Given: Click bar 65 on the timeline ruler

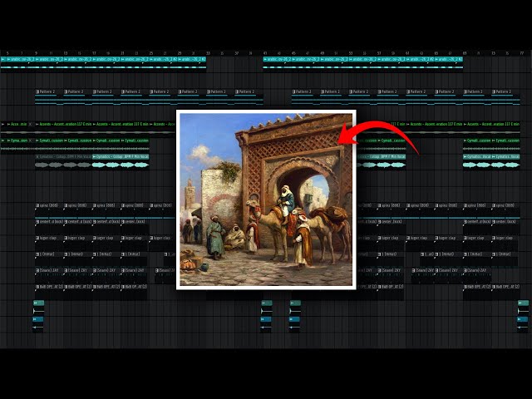Looking at the screenshot, I should (436, 53).
